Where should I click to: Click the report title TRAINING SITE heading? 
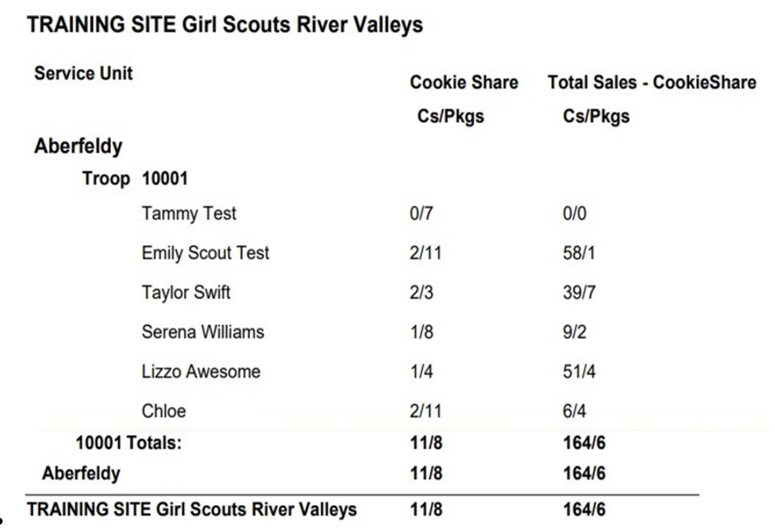tap(225, 24)
